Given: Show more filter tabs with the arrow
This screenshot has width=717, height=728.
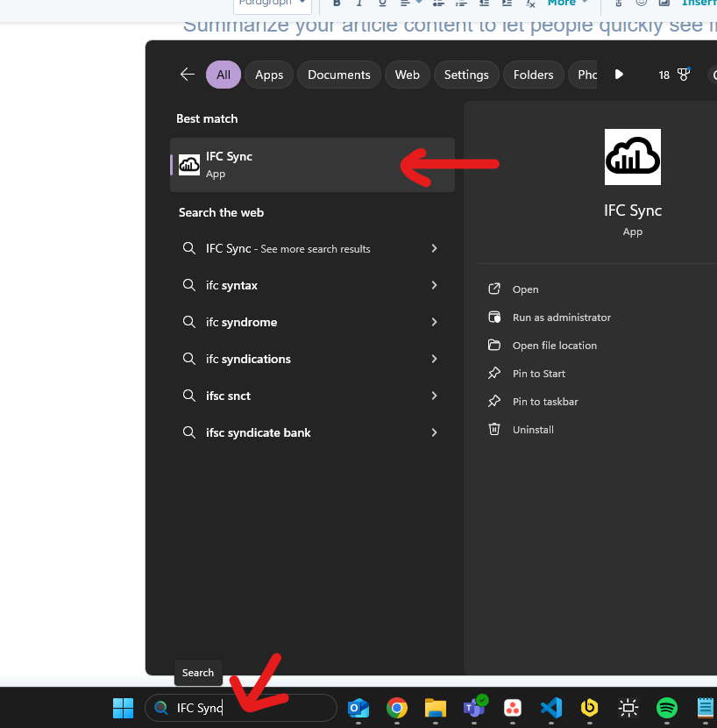Looking at the screenshot, I should pyautogui.click(x=619, y=75).
